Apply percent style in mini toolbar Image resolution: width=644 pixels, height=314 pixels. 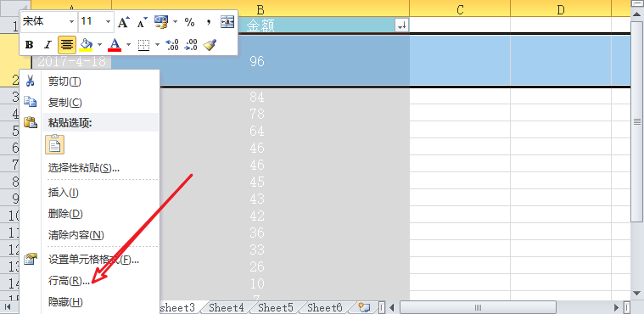coord(189,22)
